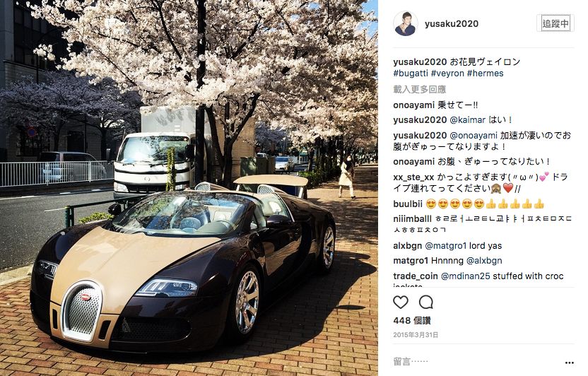
Task: Open yusaku2020 profile avatar picture
Action: click(x=406, y=23)
